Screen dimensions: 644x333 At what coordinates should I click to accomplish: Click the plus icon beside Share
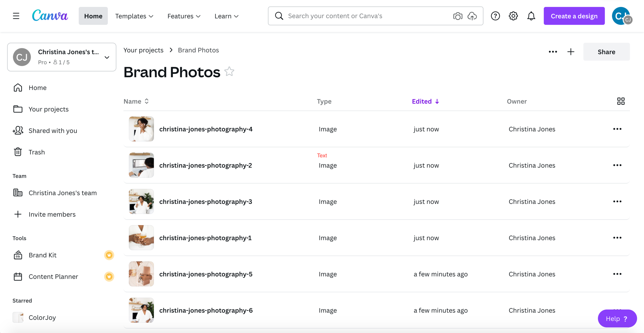[571, 52]
